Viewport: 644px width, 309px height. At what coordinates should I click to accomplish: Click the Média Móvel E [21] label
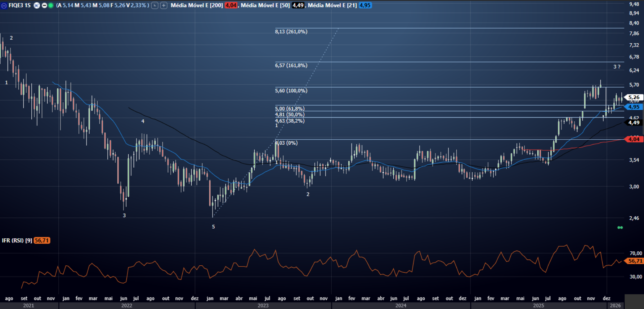point(332,5)
